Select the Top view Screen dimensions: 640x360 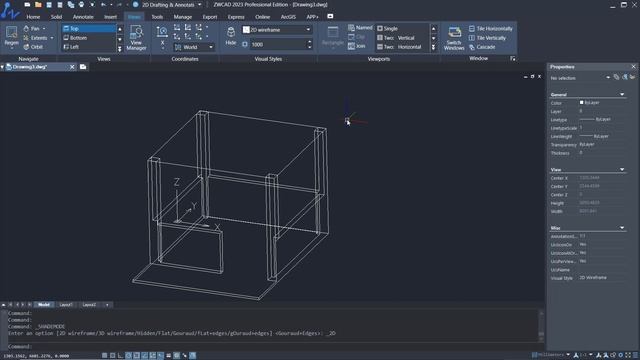pyautogui.click(x=89, y=29)
